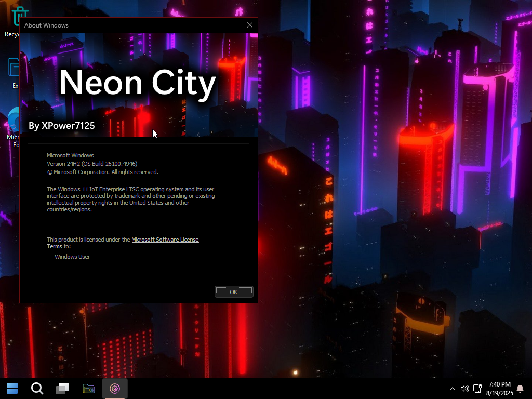
Task: Open the taskbar clock showing 7:40 PM
Action: (499, 389)
